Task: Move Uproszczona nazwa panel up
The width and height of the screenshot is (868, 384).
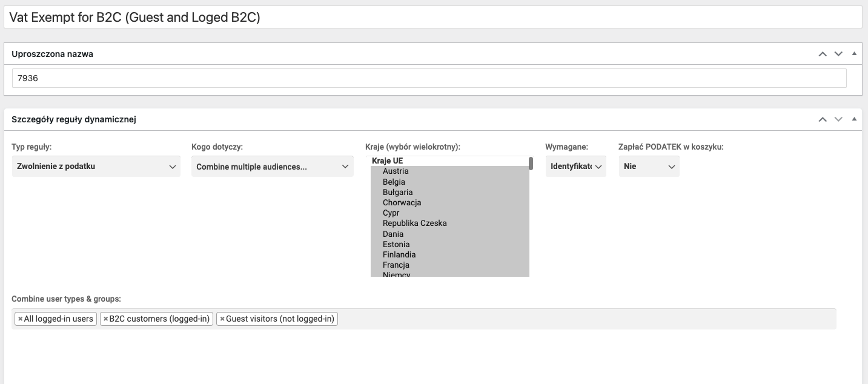Action: point(822,54)
